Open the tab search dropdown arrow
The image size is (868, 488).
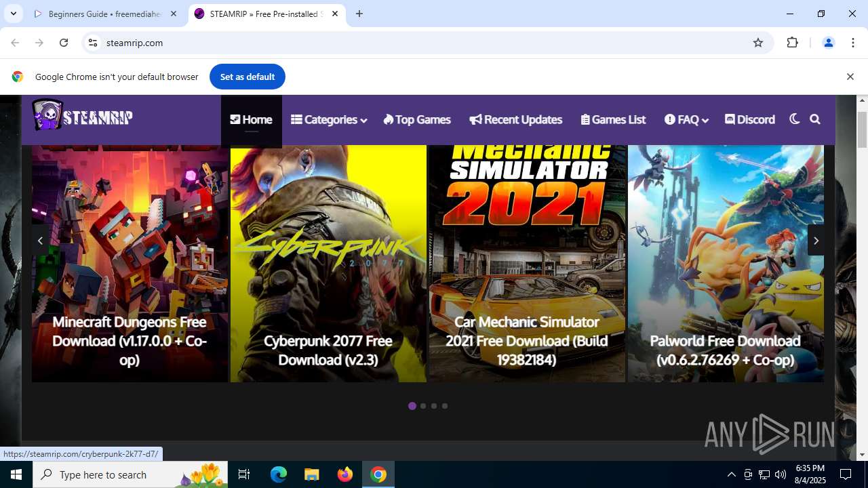13,14
